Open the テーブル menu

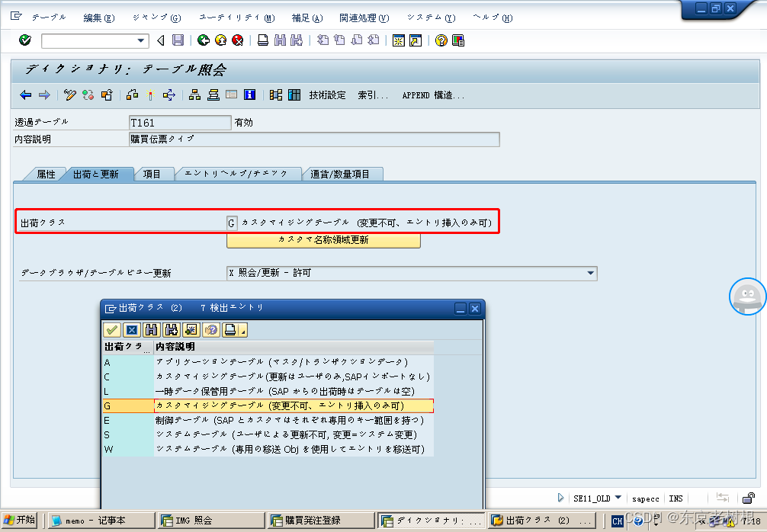[x=49, y=18]
